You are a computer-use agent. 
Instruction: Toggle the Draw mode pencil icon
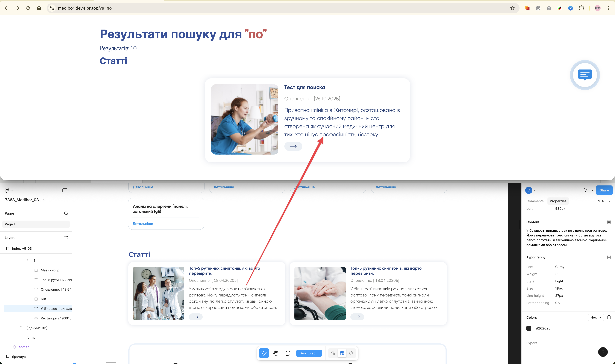click(x=333, y=353)
